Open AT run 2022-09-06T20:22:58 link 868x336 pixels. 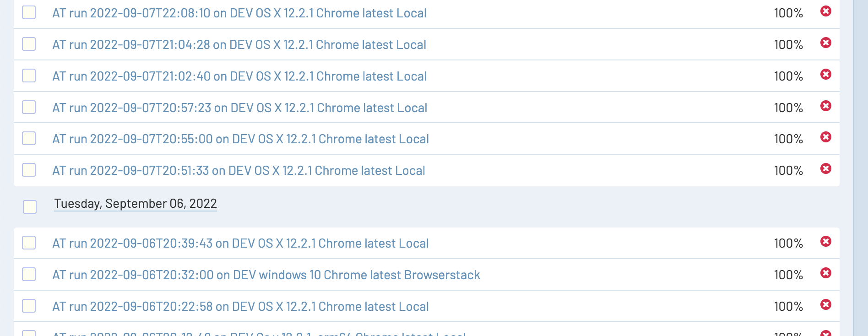tap(240, 307)
